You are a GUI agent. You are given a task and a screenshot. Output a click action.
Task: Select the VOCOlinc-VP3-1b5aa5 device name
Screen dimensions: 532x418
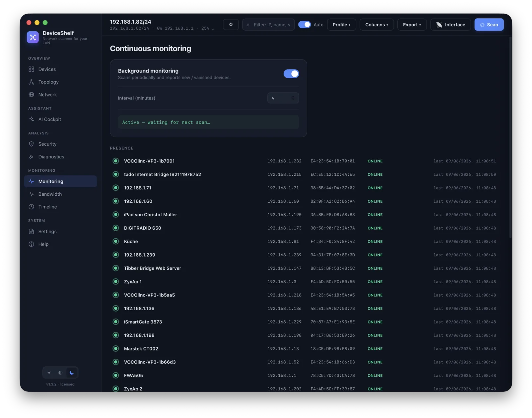149,295
